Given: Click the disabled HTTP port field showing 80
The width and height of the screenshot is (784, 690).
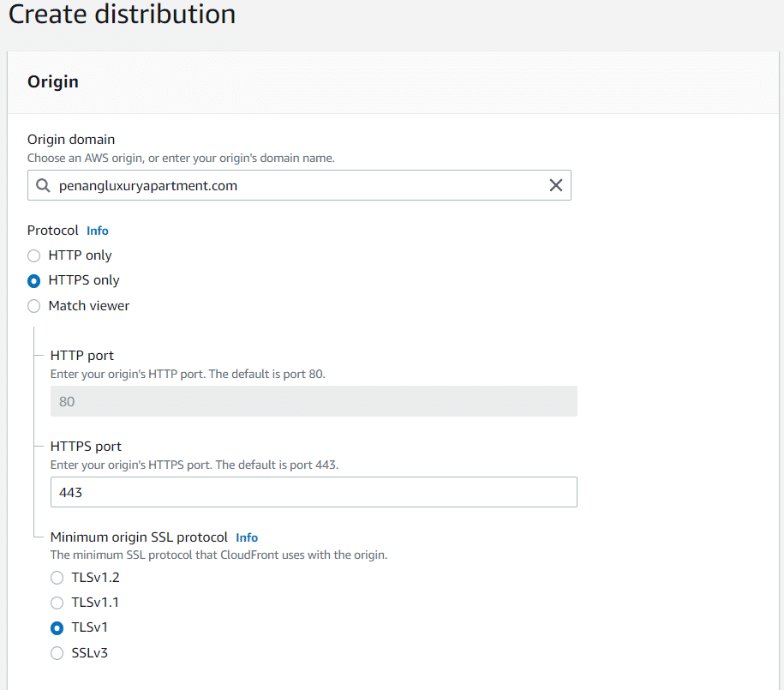Looking at the screenshot, I should [314, 401].
